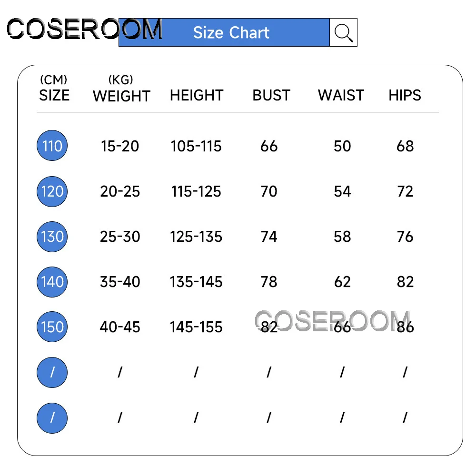
Task: Click the 20-25 weight cell
Action: [x=120, y=191]
